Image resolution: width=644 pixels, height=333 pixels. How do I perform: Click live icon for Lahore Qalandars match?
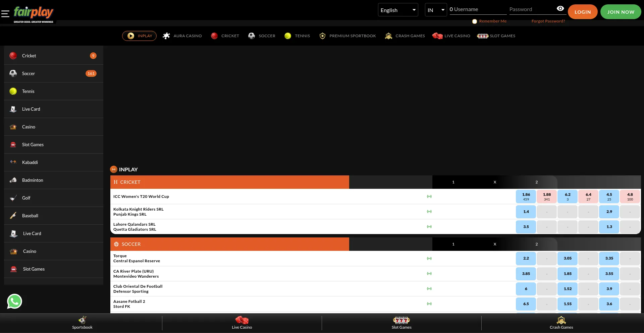pyautogui.click(x=429, y=227)
